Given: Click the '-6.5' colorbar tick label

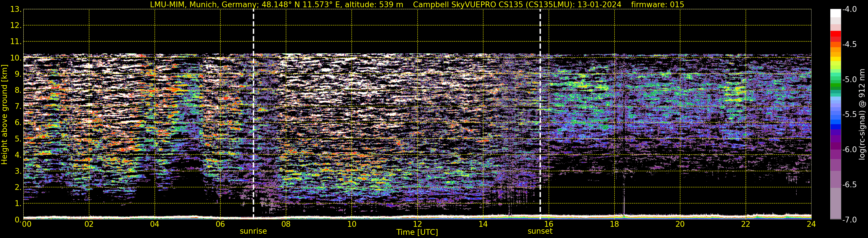Looking at the screenshot, I should [x=849, y=185].
